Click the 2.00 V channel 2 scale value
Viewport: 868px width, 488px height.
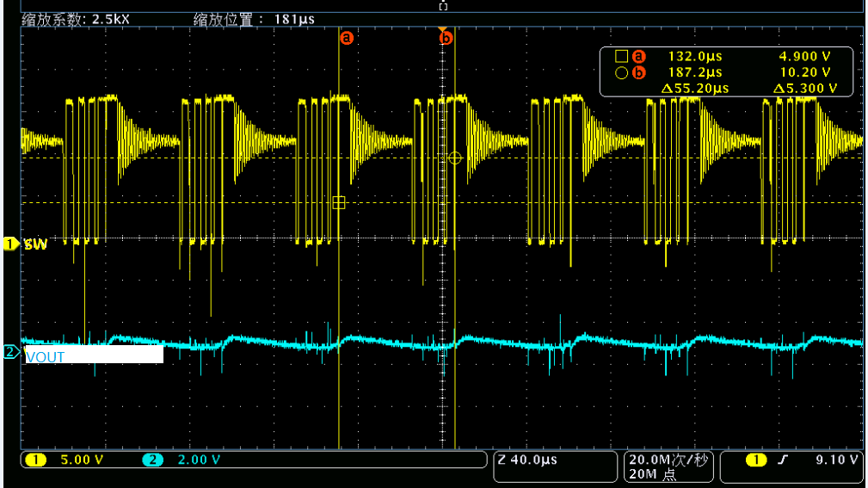(x=199, y=460)
